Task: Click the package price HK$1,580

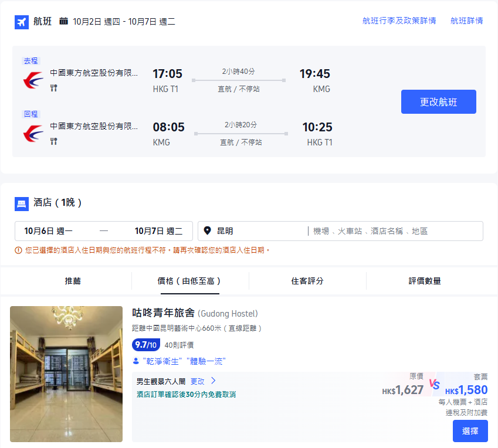Action: pyautogui.click(x=466, y=390)
